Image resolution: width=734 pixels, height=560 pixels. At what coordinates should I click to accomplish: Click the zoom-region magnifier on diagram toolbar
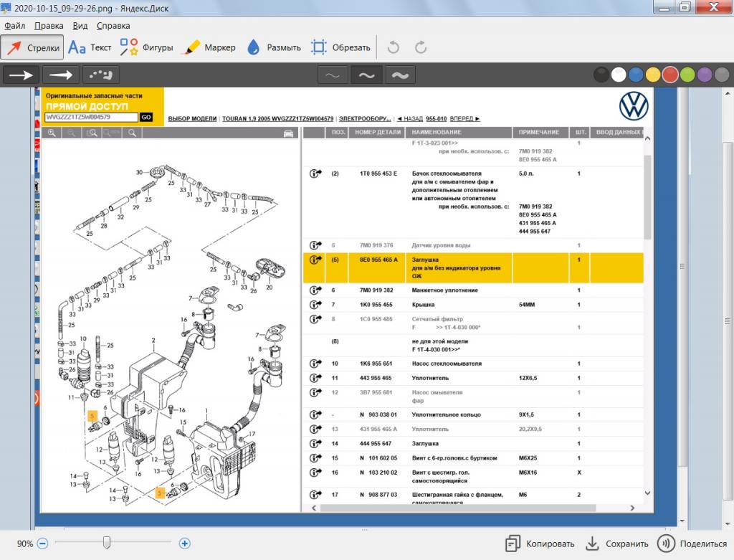(x=92, y=133)
